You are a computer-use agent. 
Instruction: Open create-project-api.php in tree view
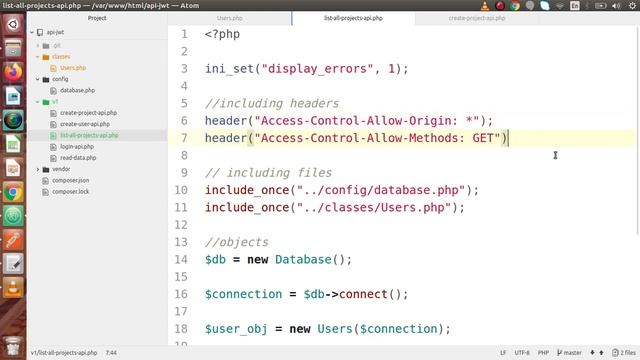click(88, 113)
